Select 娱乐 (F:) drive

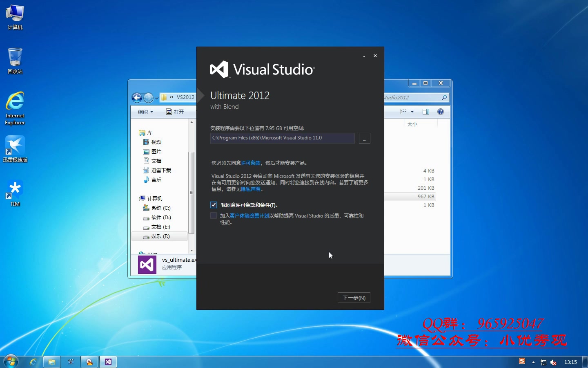160,236
